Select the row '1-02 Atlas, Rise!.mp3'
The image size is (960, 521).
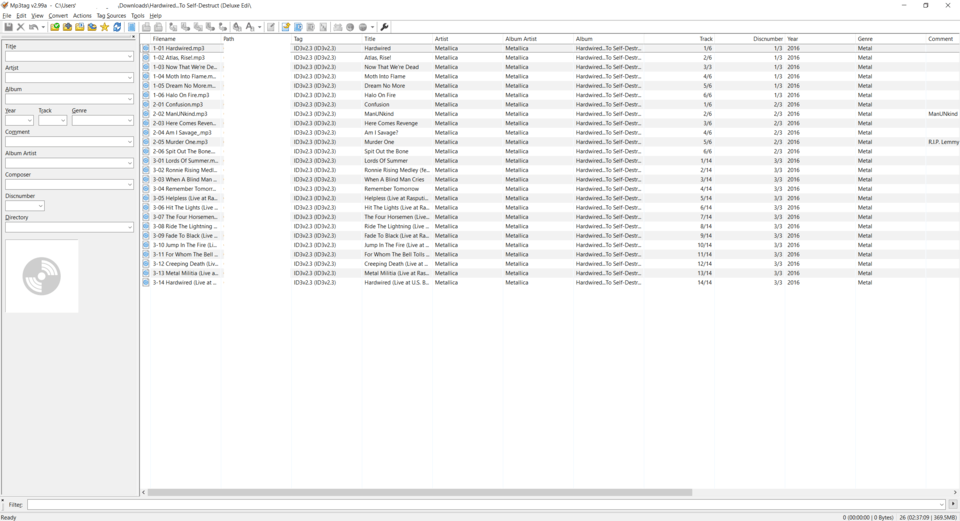pyautogui.click(x=550, y=58)
